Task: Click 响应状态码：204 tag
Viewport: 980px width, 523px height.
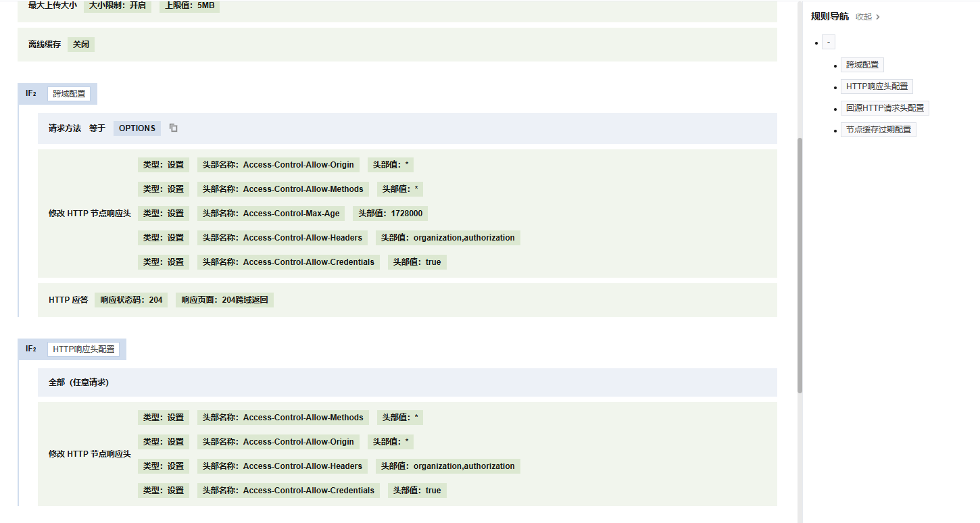Action: click(x=131, y=300)
